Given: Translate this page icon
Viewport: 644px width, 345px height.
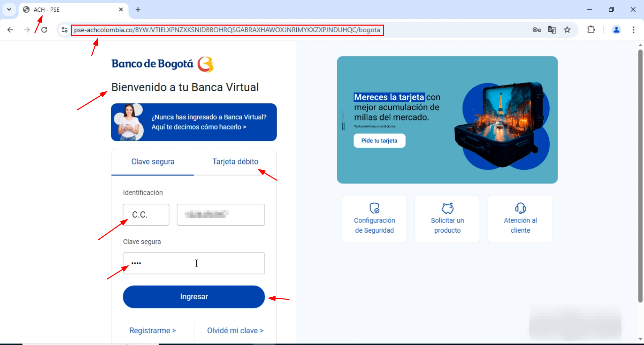Looking at the screenshot, I should coord(552,30).
